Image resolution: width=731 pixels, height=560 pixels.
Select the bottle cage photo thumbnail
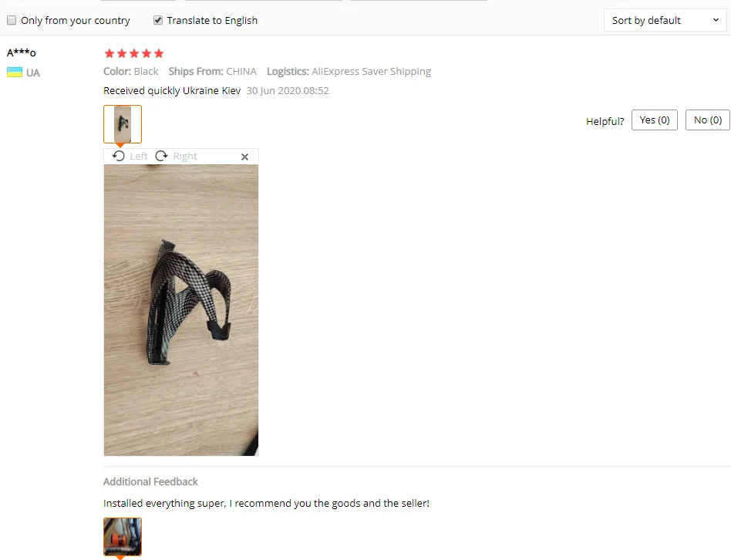click(123, 124)
